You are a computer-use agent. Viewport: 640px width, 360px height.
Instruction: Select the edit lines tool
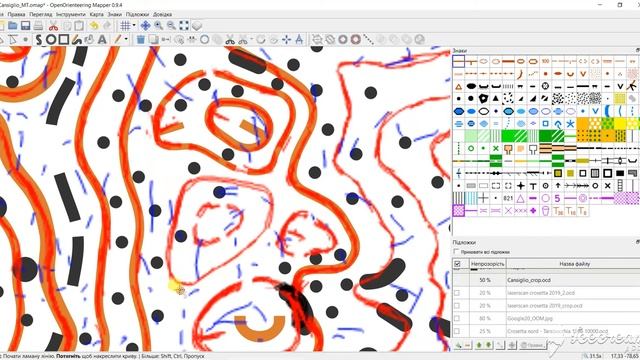pyautogui.click(x=13, y=40)
